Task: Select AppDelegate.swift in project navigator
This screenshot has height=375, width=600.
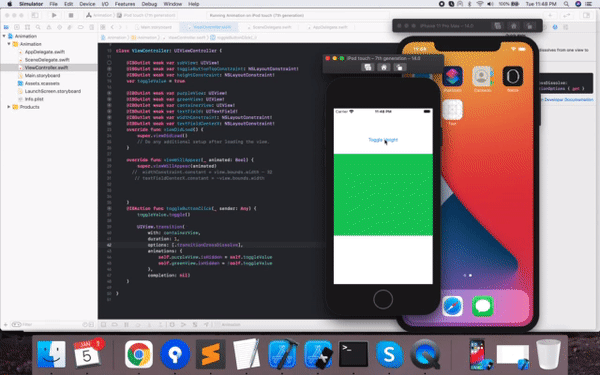Action: [x=44, y=52]
